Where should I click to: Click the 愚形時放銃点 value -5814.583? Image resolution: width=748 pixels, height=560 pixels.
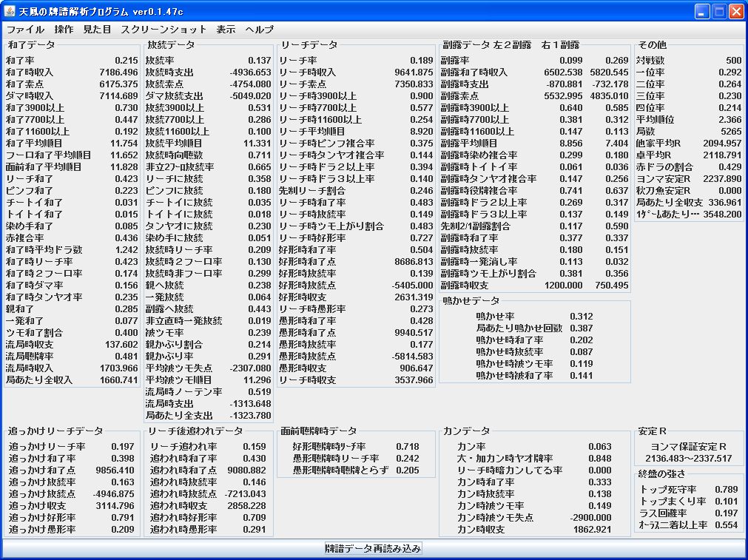pos(411,357)
